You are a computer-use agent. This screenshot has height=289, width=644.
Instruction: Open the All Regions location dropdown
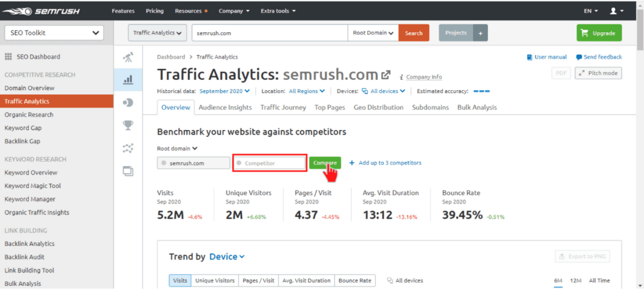[x=307, y=91]
